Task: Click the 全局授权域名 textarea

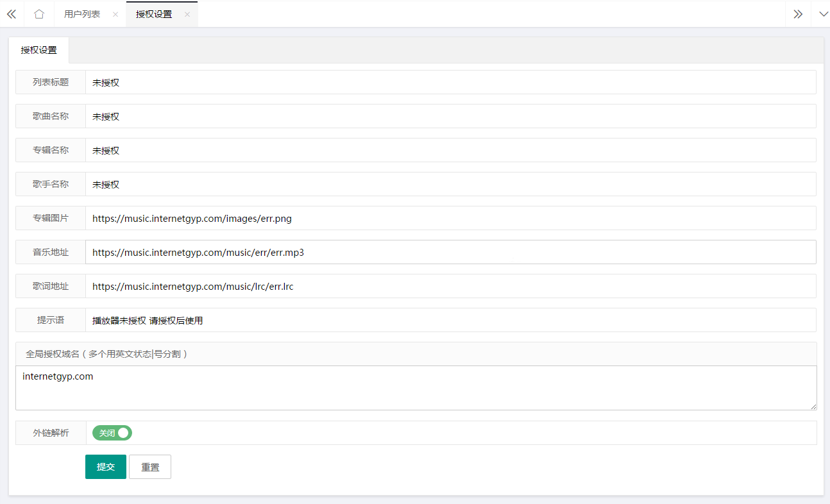Action: [x=416, y=388]
